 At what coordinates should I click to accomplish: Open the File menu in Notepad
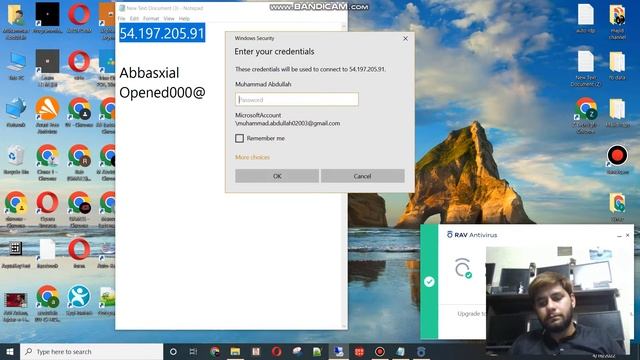point(122,18)
